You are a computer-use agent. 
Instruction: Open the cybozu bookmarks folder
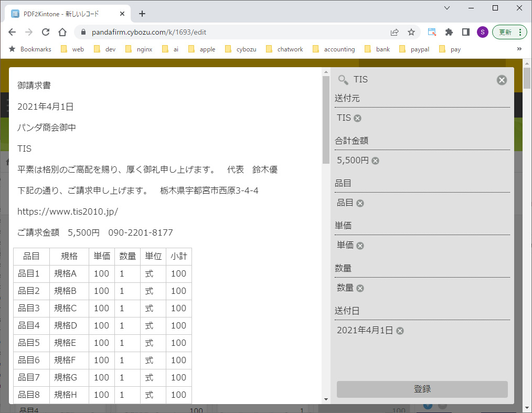click(x=241, y=49)
